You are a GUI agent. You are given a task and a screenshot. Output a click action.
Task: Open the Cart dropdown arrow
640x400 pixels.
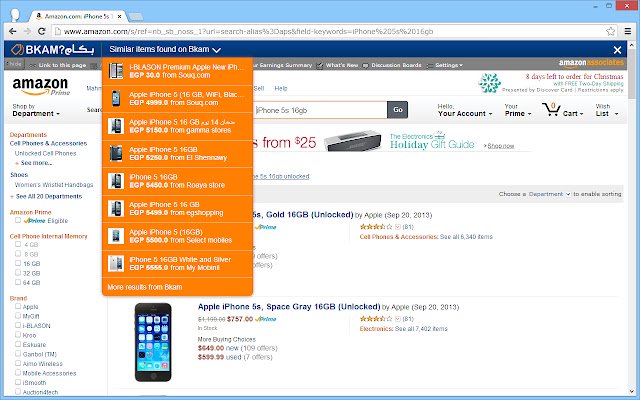point(581,114)
